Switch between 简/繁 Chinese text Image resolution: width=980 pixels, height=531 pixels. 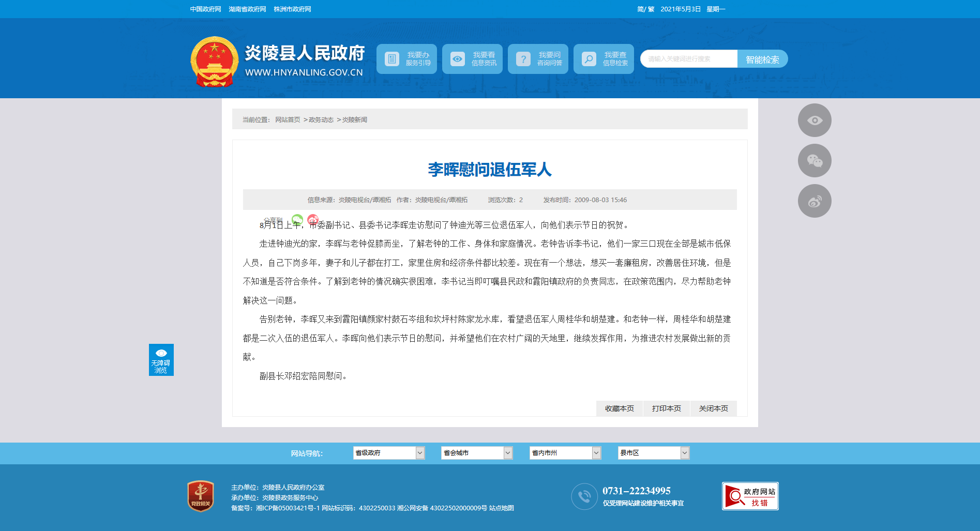645,9
